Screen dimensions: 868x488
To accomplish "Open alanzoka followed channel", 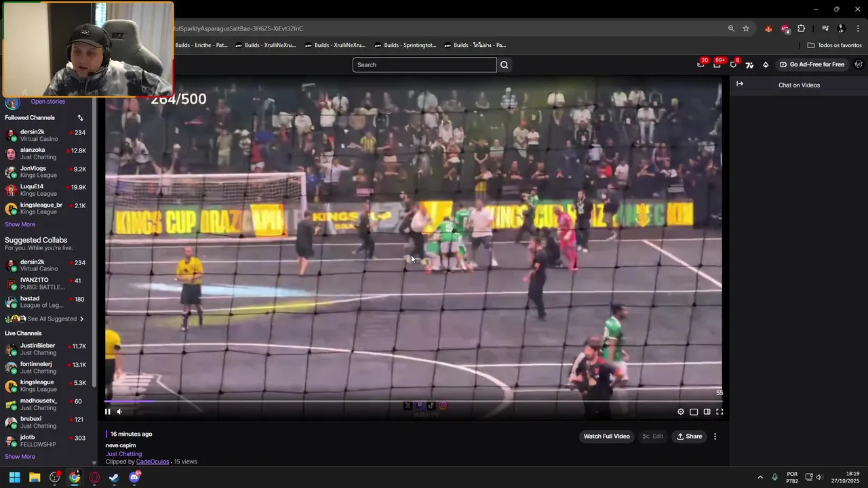I will click(46, 154).
